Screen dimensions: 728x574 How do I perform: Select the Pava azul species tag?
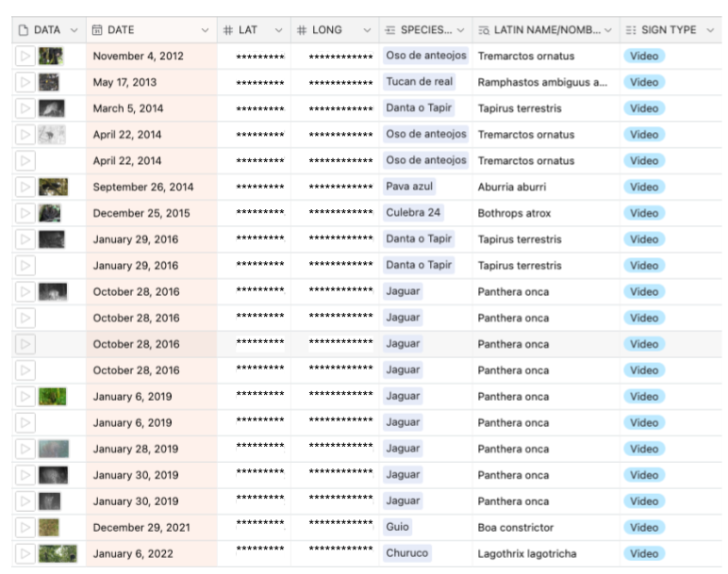click(x=409, y=187)
